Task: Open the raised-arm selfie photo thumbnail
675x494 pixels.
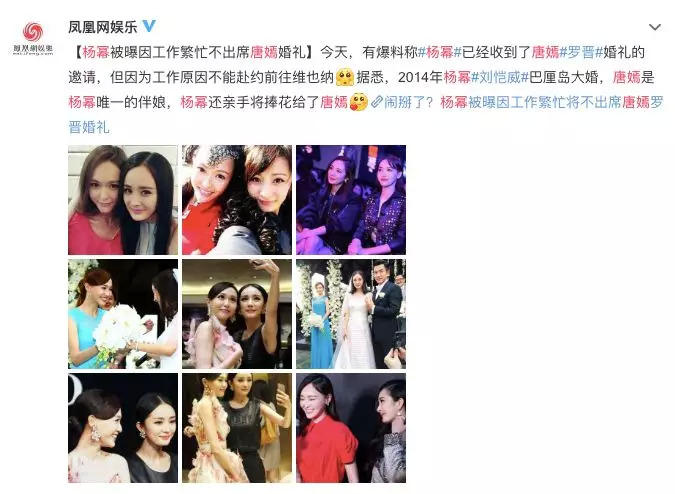Action: (237, 314)
